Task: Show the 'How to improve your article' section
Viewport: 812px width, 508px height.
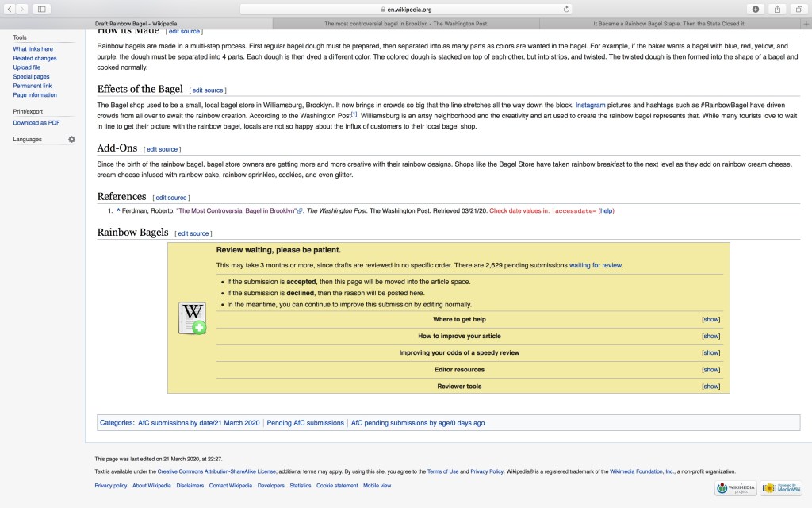Action: tap(710, 336)
